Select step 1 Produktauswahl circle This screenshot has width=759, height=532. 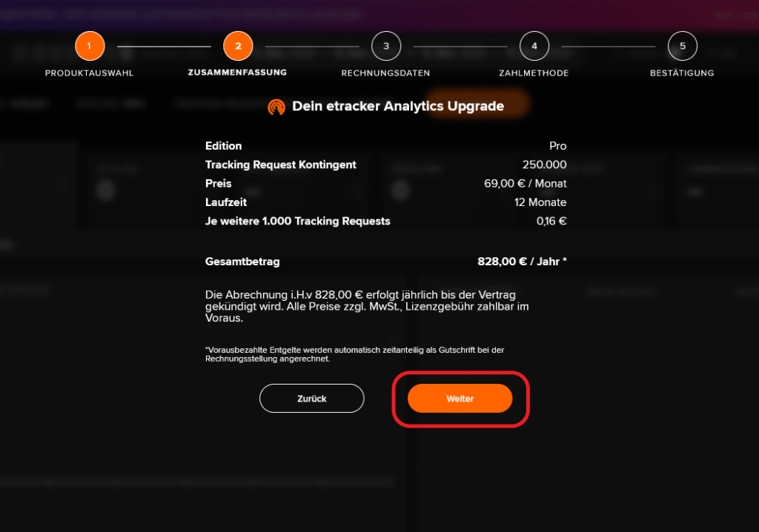click(x=90, y=46)
